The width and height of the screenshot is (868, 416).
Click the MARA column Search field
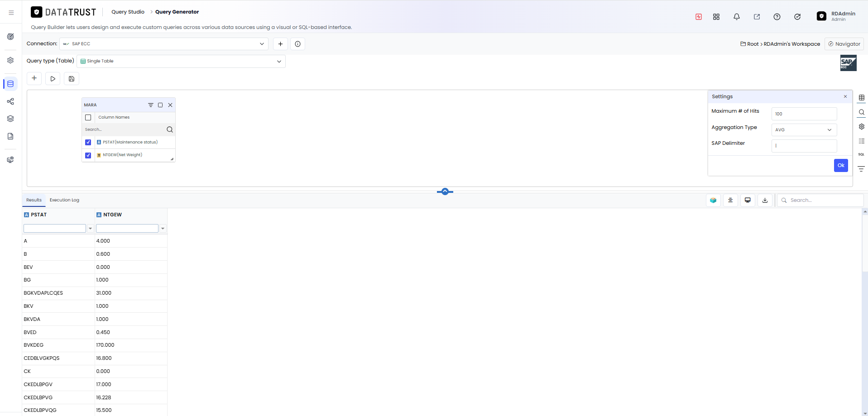[124, 129]
